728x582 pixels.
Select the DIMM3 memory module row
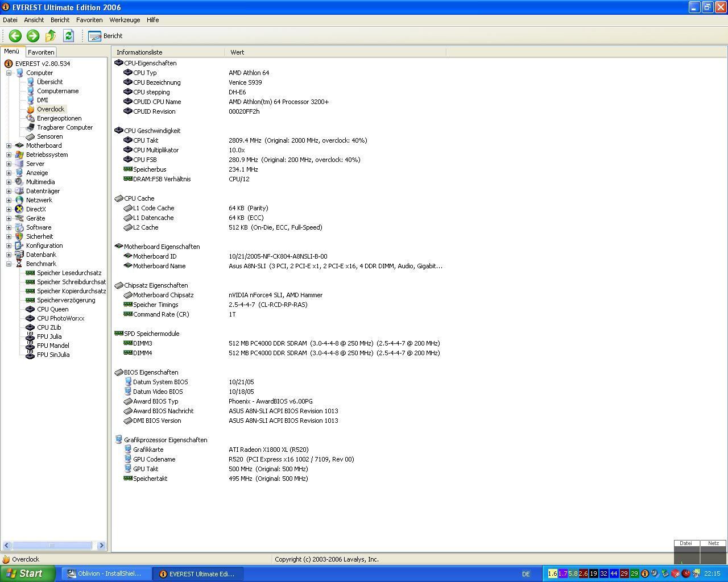(x=279, y=343)
